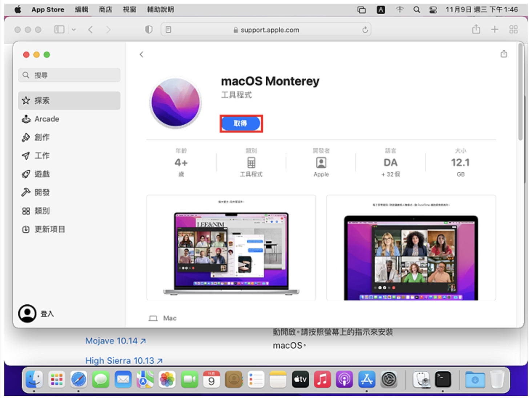This screenshot has height=398, width=532.
Task: Click Safari's forward arrow
Action: [108, 30]
